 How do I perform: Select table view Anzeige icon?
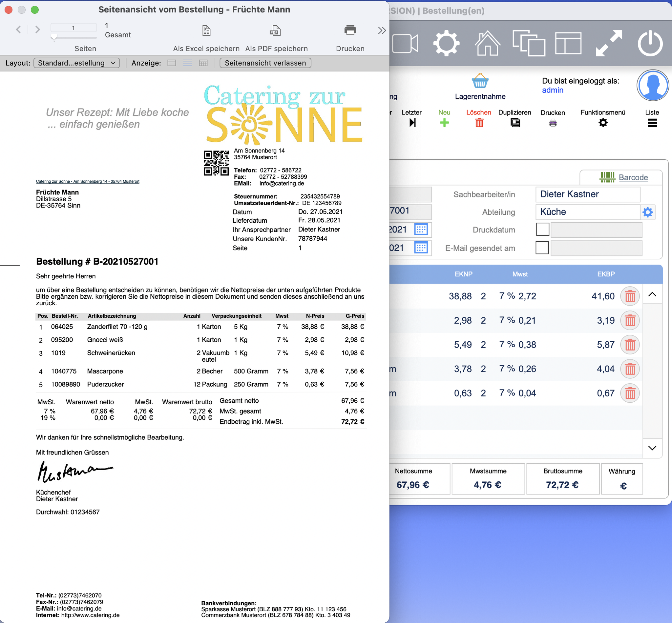pyautogui.click(x=203, y=63)
